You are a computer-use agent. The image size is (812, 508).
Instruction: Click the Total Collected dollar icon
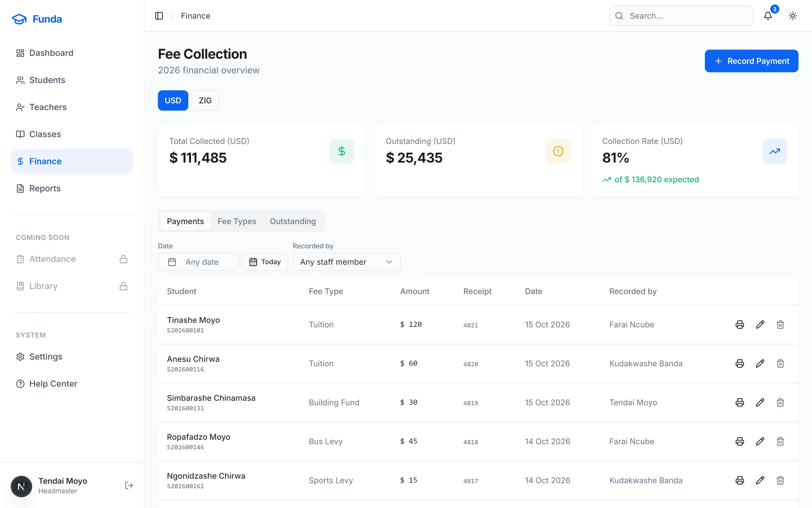(342, 151)
